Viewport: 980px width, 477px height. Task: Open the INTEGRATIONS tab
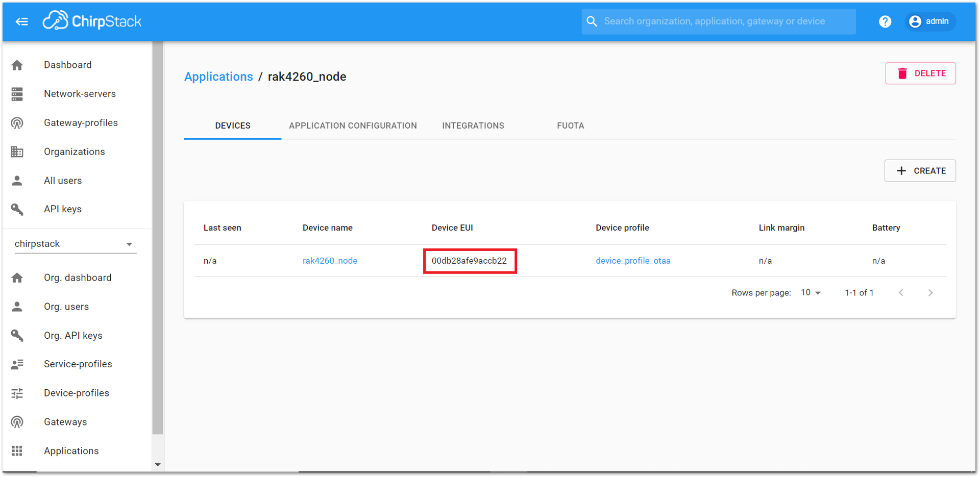(x=473, y=126)
